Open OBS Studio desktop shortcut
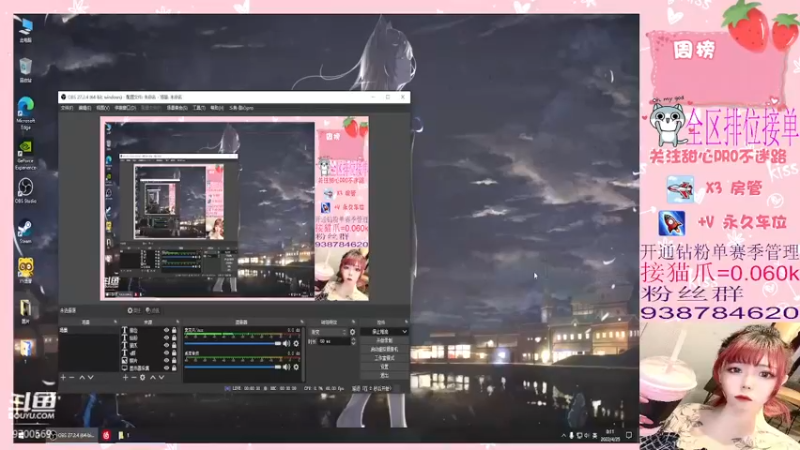Screen dimensions: 800x450 [x=26, y=191]
